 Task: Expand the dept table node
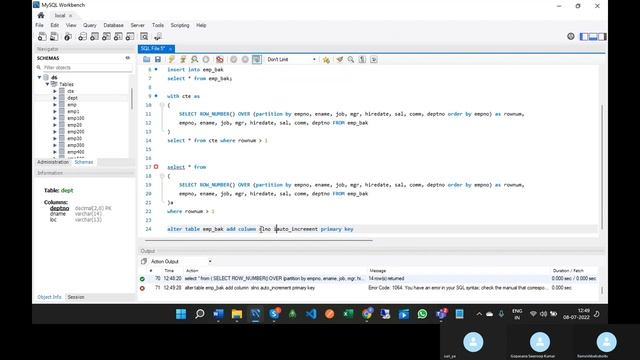55,98
